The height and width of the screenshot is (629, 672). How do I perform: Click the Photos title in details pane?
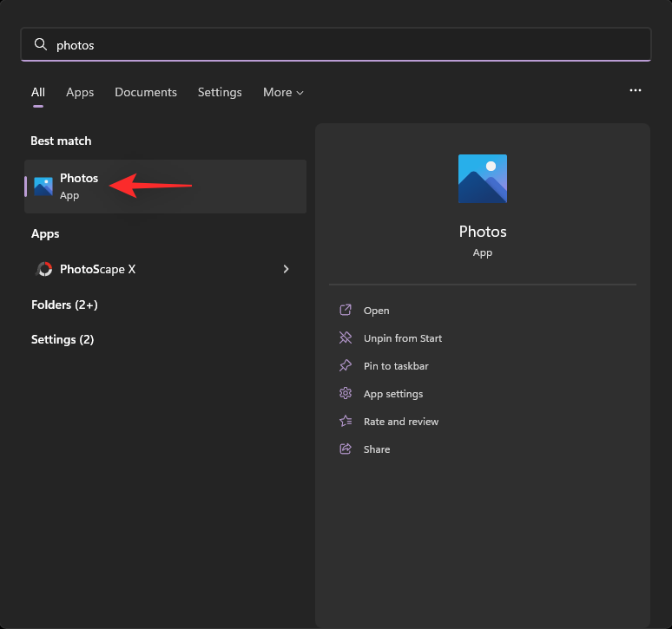click(x=483, y=232)
